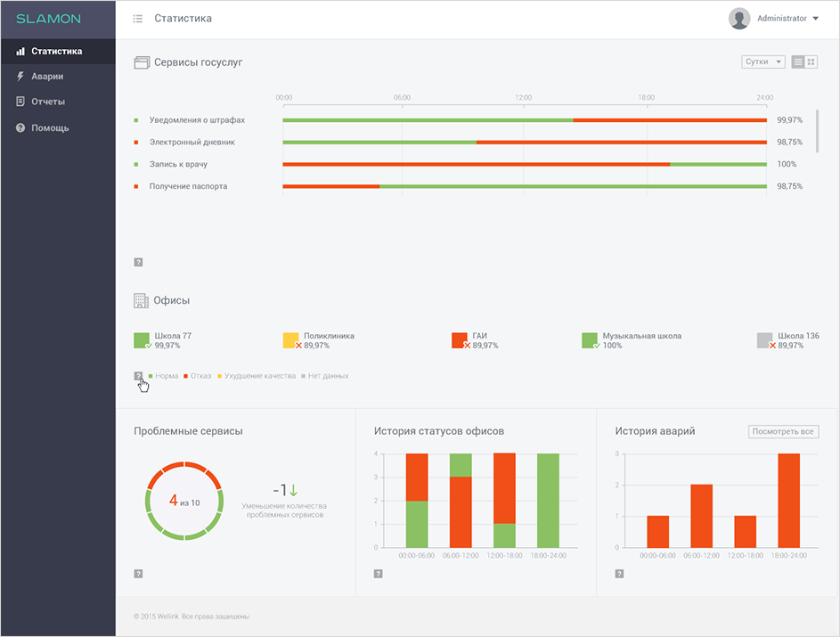
Task: Click 12:00-18:00 bar in История статусов офисов
Action: [x=504, y=501]
